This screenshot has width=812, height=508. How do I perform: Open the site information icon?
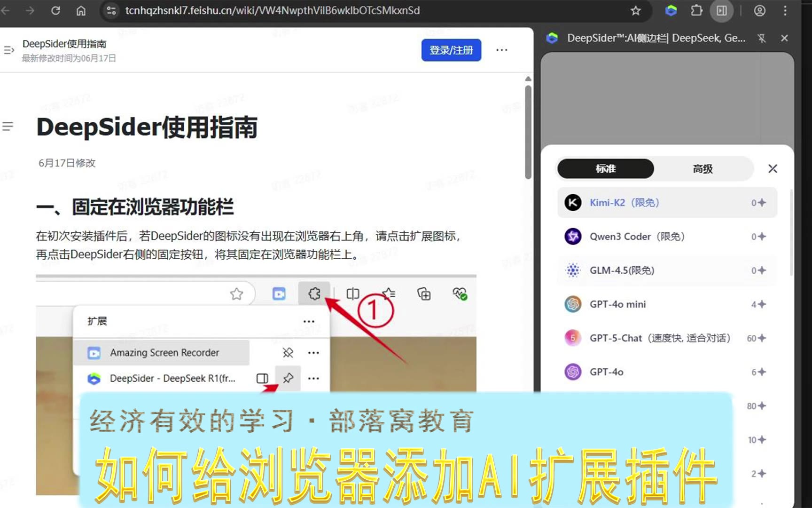pyautogui.click(x=111, y=11)
